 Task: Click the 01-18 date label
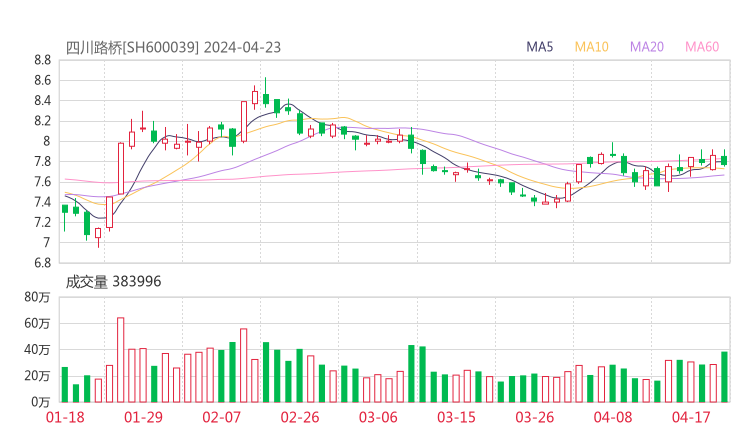65,417
